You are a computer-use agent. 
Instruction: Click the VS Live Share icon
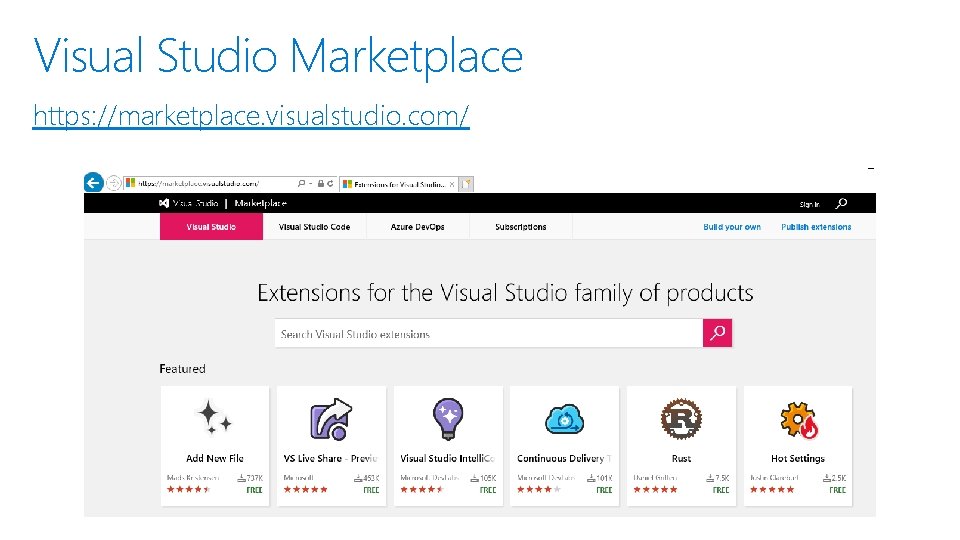pyautogui.click(x=331, y=419)
